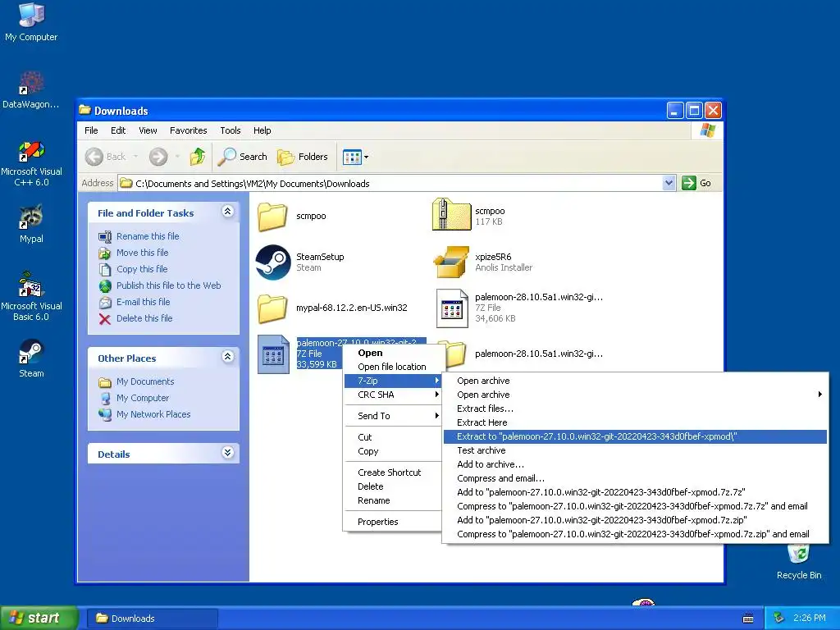Open My Computer desktop icon
This screenshot has width=840, height=630.
[31, 22]
